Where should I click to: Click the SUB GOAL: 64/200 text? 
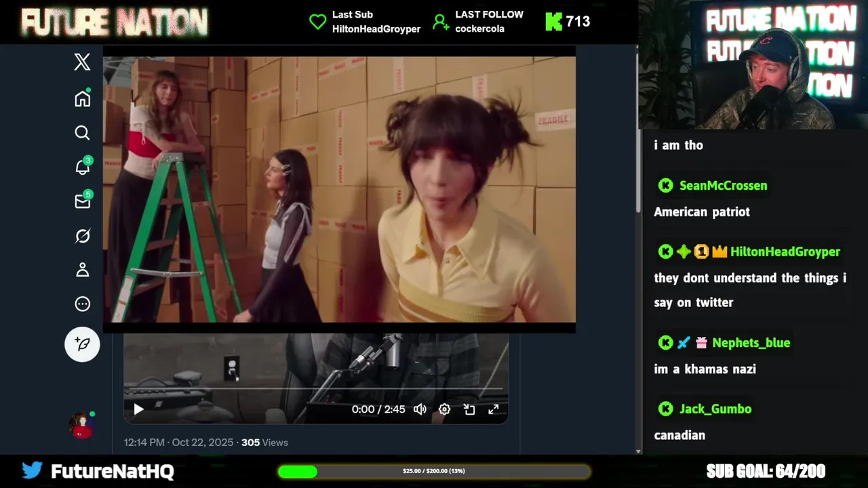766,471
